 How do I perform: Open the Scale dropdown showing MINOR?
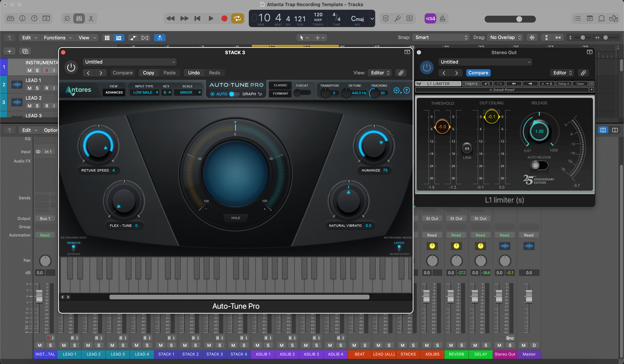pyautogui.click(x=188, y=92)
